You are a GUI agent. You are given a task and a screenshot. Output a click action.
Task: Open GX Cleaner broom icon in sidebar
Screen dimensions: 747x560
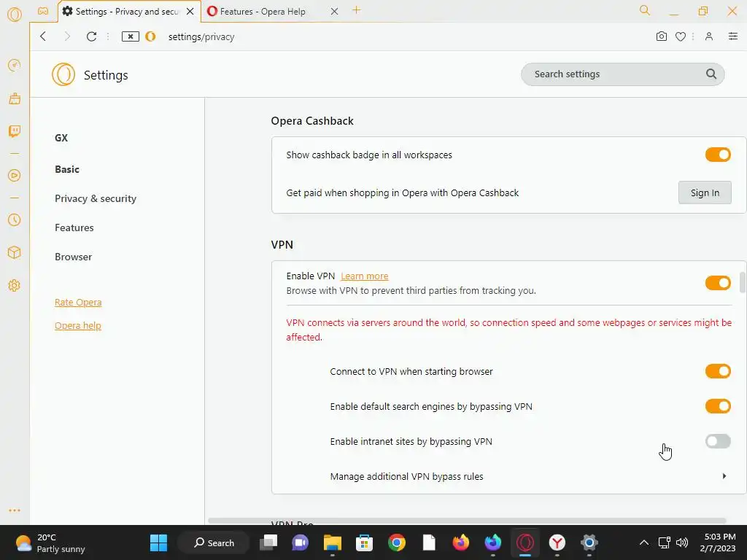click(x=15, y=98)
